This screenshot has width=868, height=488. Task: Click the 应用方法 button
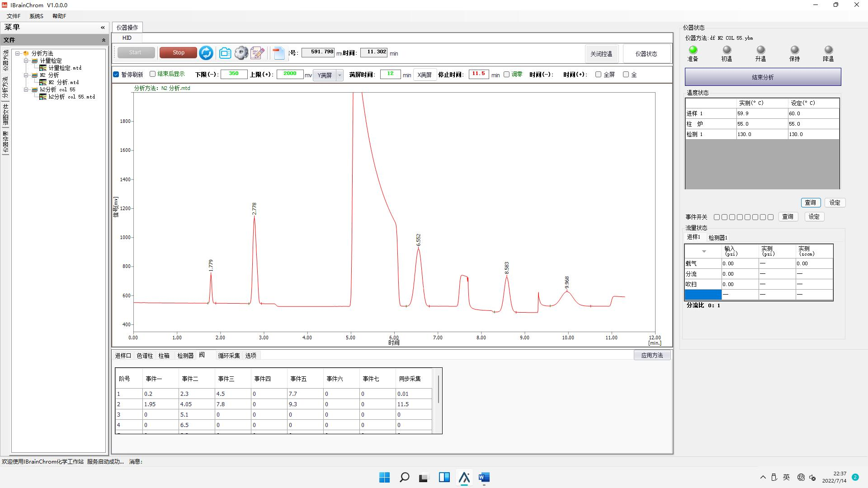tap(652, 355)
